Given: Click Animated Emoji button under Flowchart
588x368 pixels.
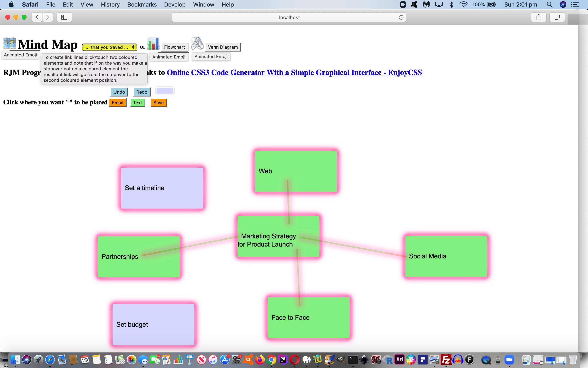Looking at the screenshot, I should (169, 57).
